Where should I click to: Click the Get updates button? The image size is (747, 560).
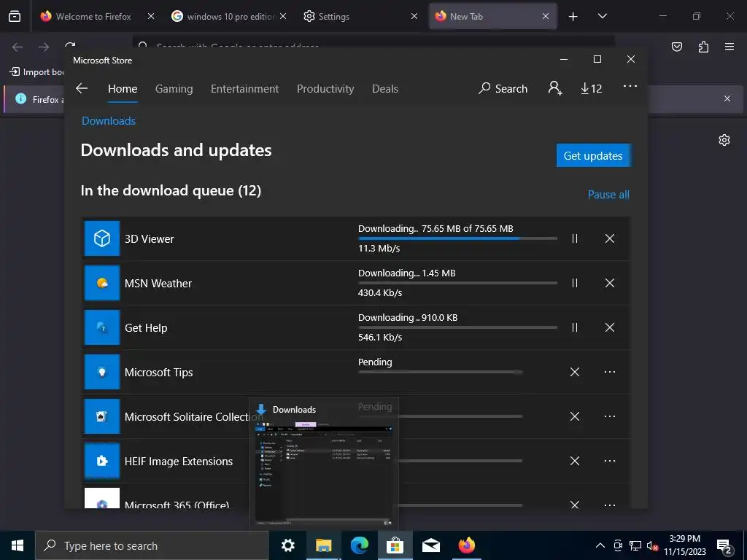coord(593,156)
